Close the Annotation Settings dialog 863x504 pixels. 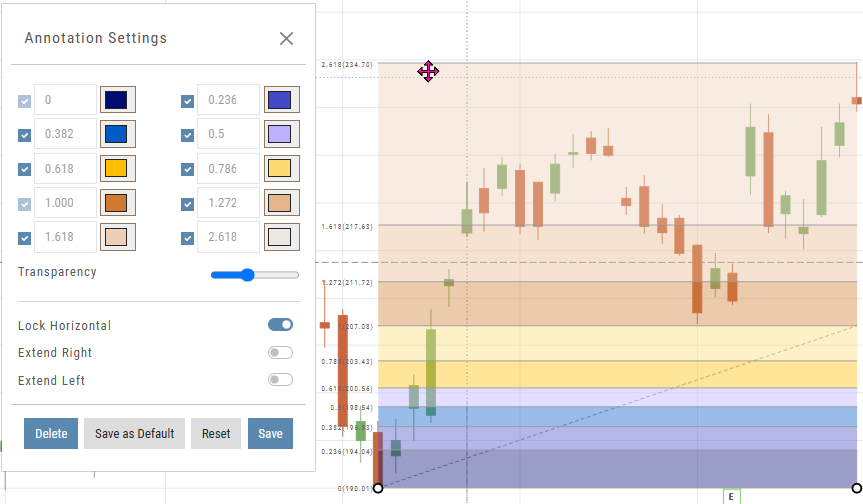286,39
